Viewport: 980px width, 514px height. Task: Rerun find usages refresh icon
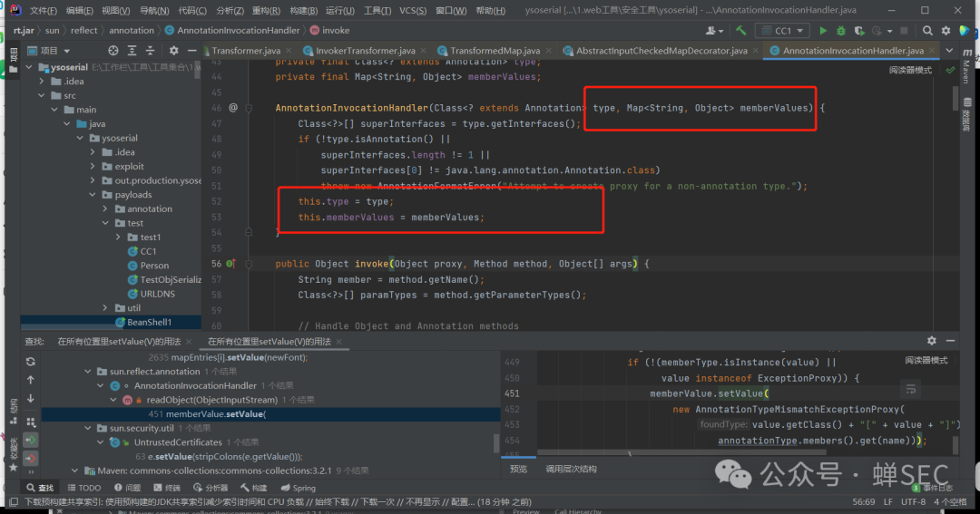[x=31, y=361]
